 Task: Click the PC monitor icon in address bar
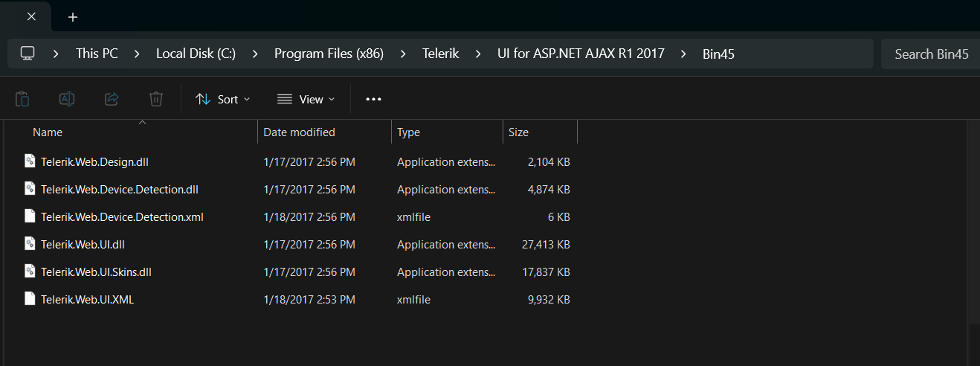click(28, 54)
